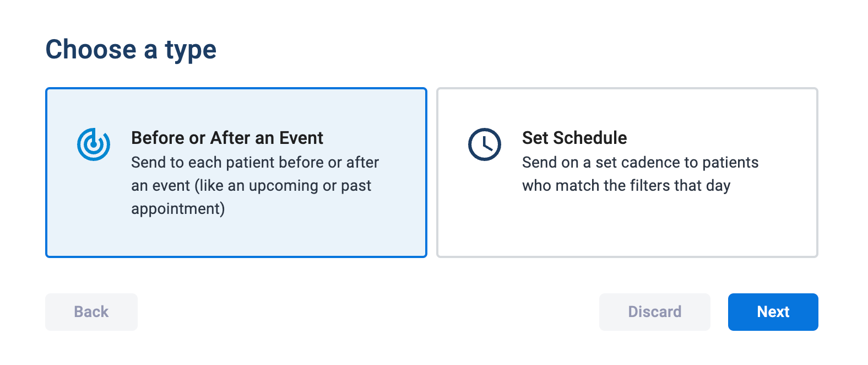Pick the scheduled cadence sending type
The image size is (868, 365).
[628, 173]
